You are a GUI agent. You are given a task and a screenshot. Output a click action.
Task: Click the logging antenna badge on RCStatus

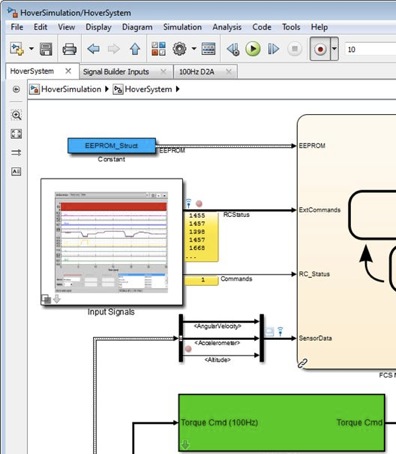click(188, 203)
